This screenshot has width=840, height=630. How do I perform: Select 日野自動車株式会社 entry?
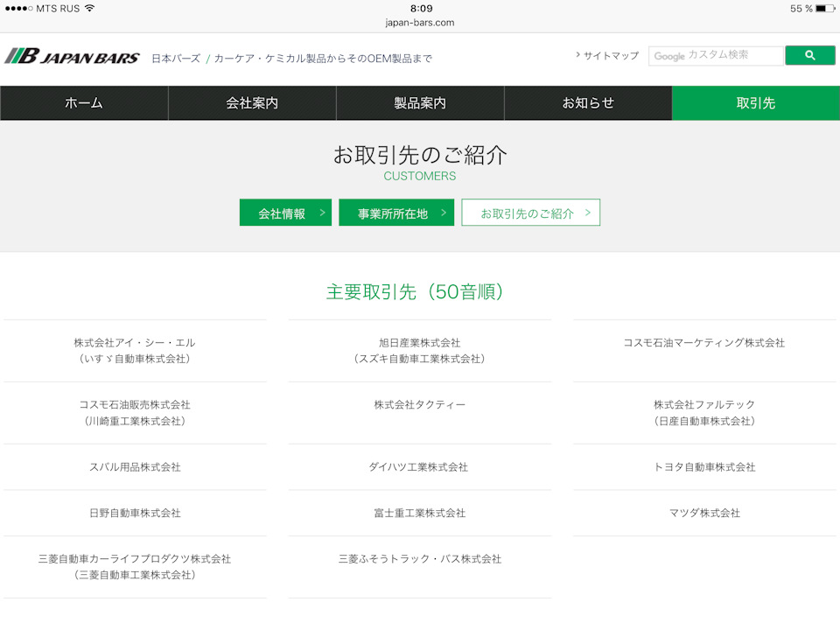coord(135,514)
